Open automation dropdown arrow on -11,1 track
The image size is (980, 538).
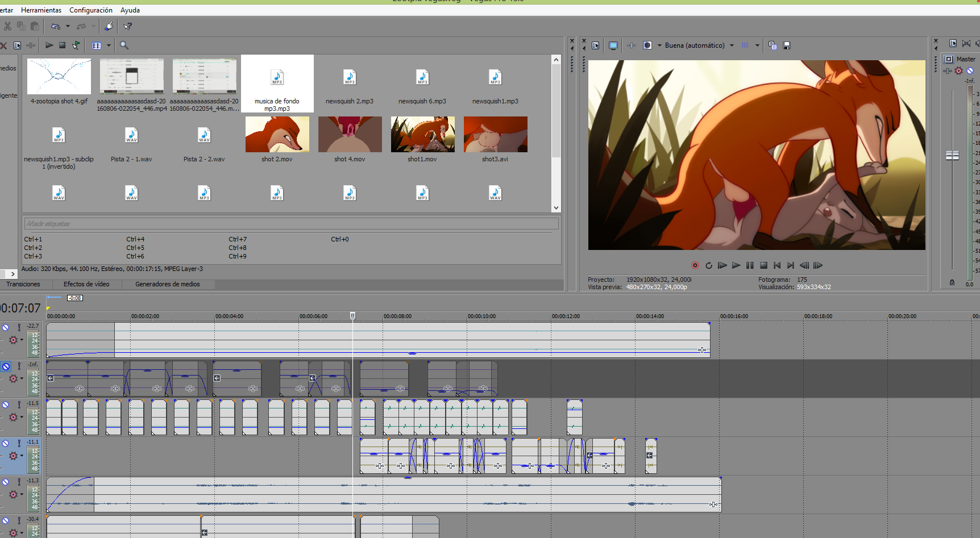(22, 456)
